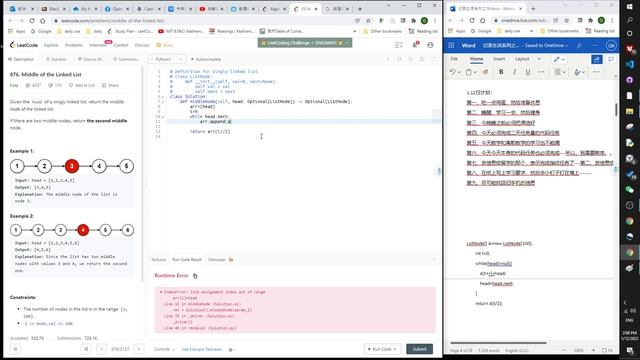Toggle editor fullscreen icon
Image resolution: width=640 pixels, height=360 pixels.
pos(433,59)
